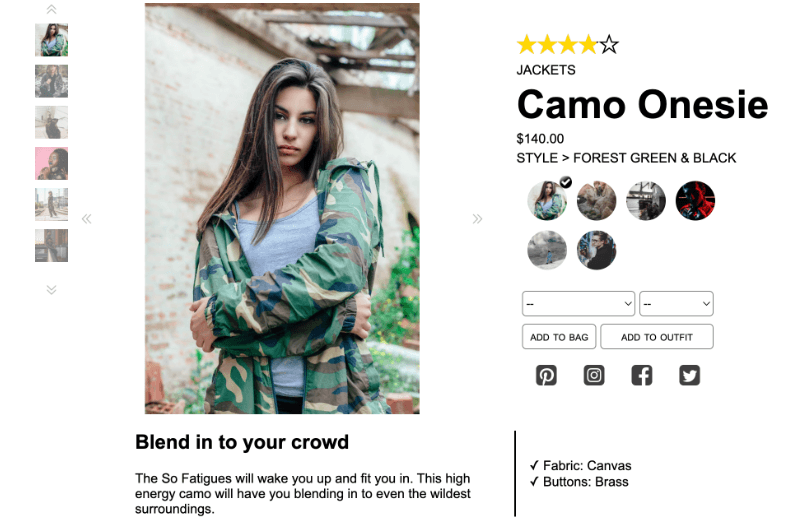Click ADD TO BAG button
The image size is (787, 526).
coord(559,337)
